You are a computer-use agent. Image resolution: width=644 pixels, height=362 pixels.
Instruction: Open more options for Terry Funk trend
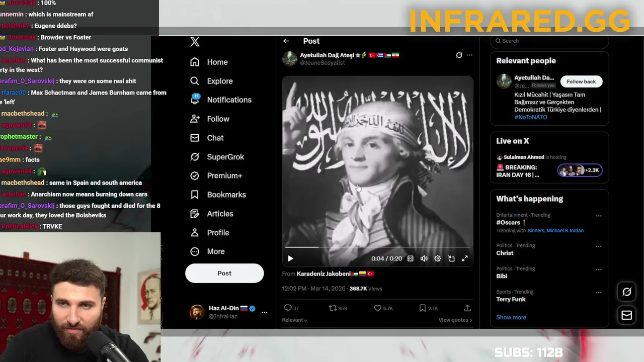tap(599, 293)
